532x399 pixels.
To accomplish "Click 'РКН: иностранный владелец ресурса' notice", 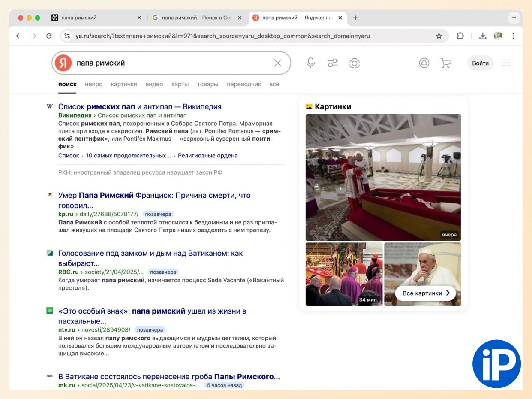I will tap(140, 172).
